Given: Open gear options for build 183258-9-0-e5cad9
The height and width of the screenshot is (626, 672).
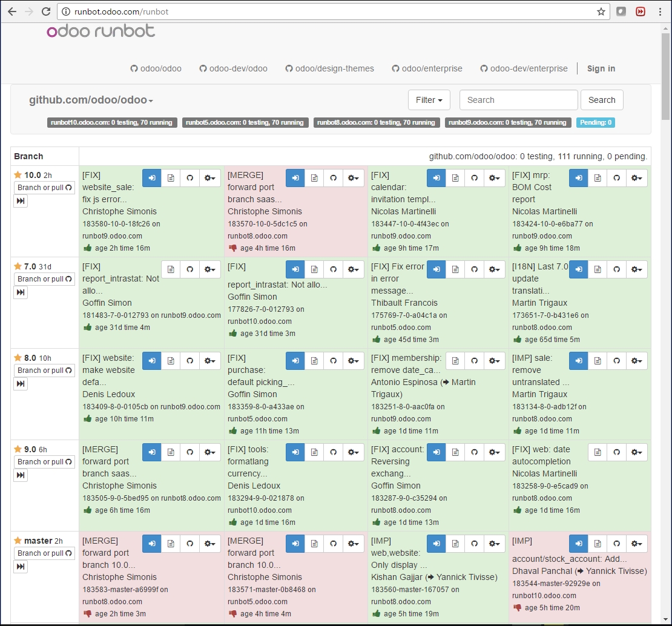Looking at the screenshot, I should click(x=636, y=452).
